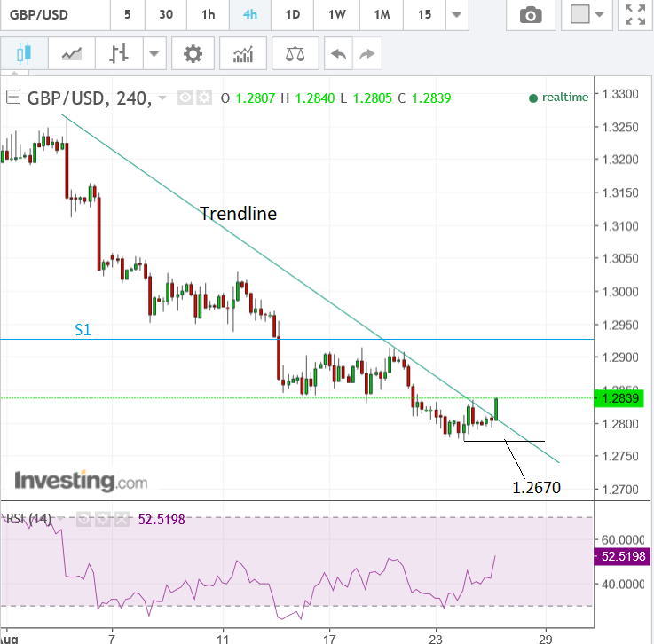Open the chart style dropdown arrow
The height and width of the screenshot is (644, 654).
[x=154, y=53]
